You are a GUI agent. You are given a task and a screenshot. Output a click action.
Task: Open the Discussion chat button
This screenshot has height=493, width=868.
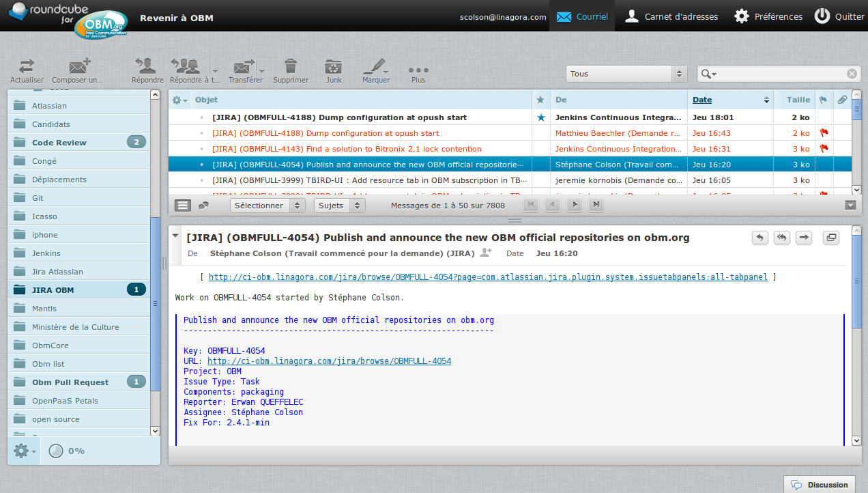[x=820, y=484]
